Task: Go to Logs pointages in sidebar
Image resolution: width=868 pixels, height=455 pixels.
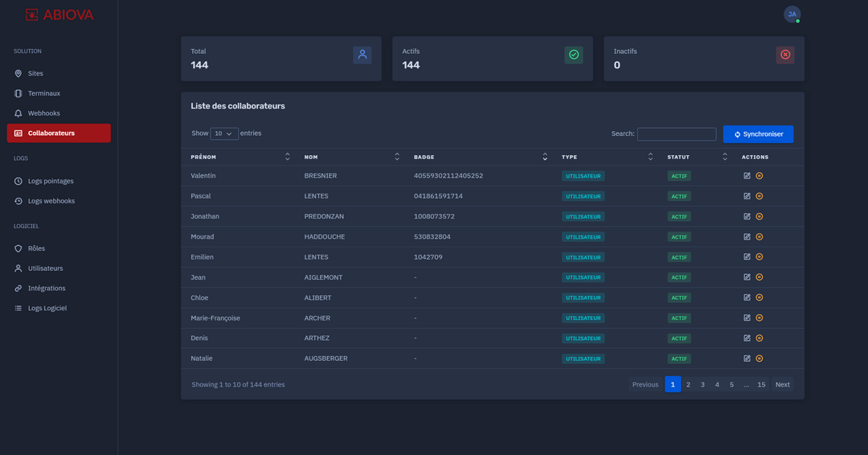Action: pyautogui.click(x=51, y=181)
